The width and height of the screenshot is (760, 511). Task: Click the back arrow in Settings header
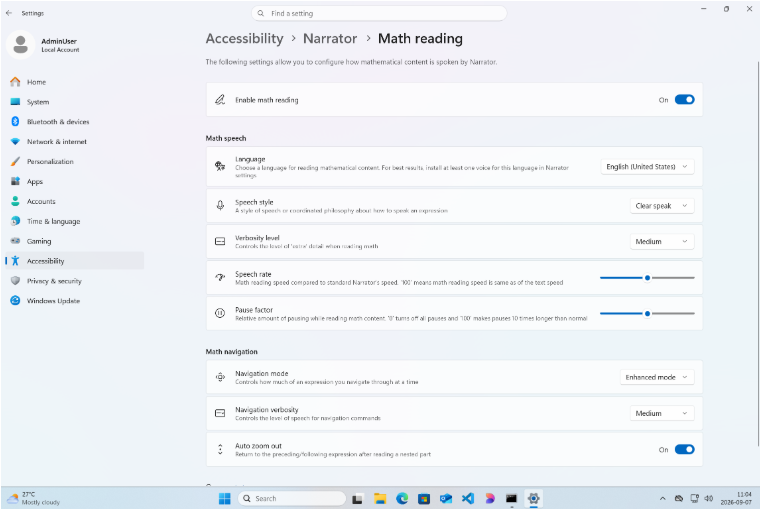click(x=9, y=13)
